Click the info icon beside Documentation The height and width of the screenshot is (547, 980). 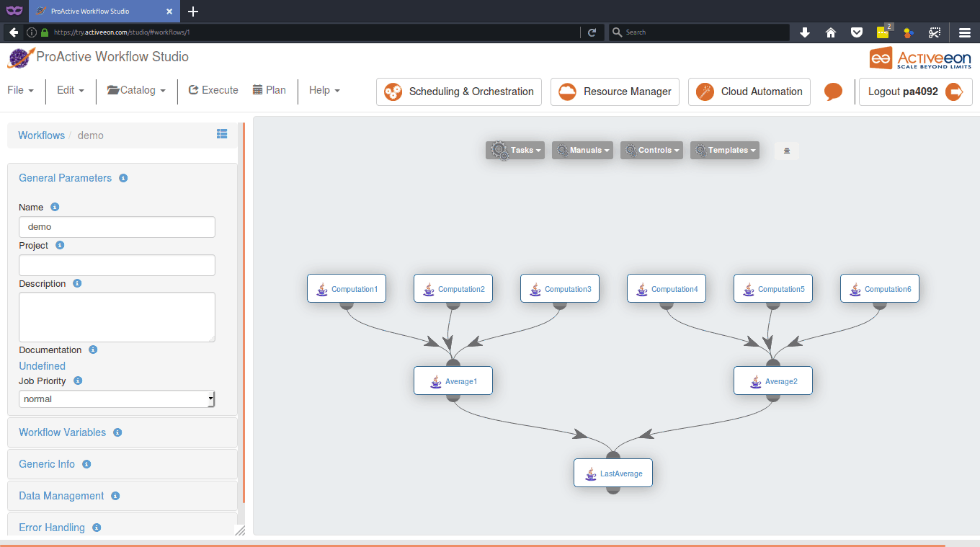pos(93,350)
